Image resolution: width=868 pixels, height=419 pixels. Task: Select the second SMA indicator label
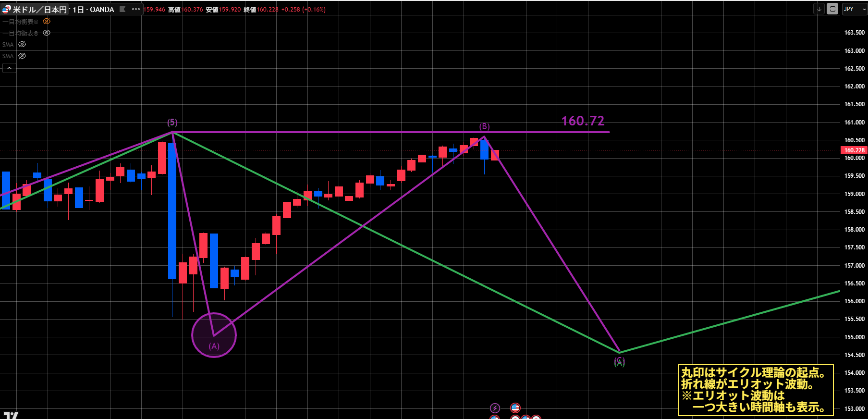8,56
